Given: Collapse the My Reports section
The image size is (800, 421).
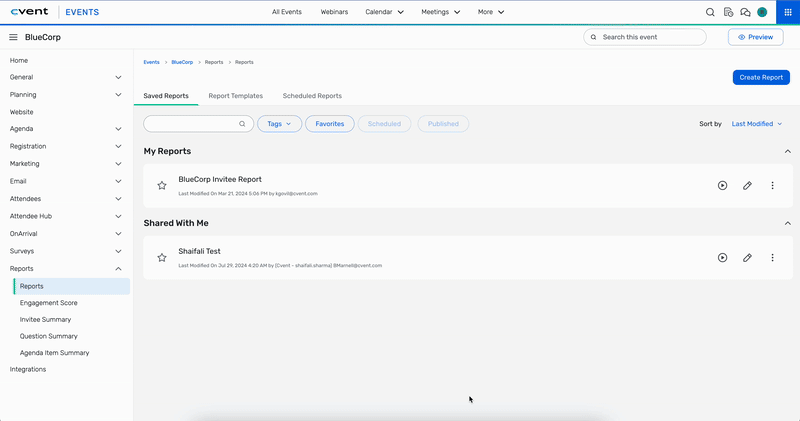Looking at the screenshot, I should click(x=788, y=152).
